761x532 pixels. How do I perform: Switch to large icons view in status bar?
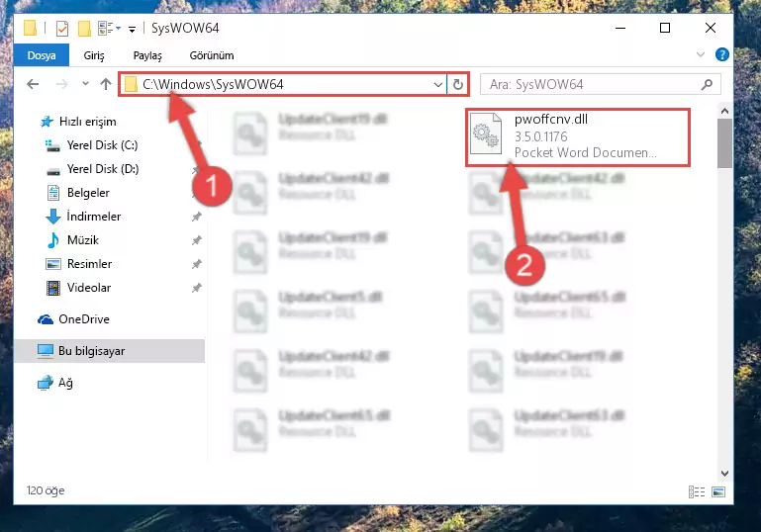point(718,491)
